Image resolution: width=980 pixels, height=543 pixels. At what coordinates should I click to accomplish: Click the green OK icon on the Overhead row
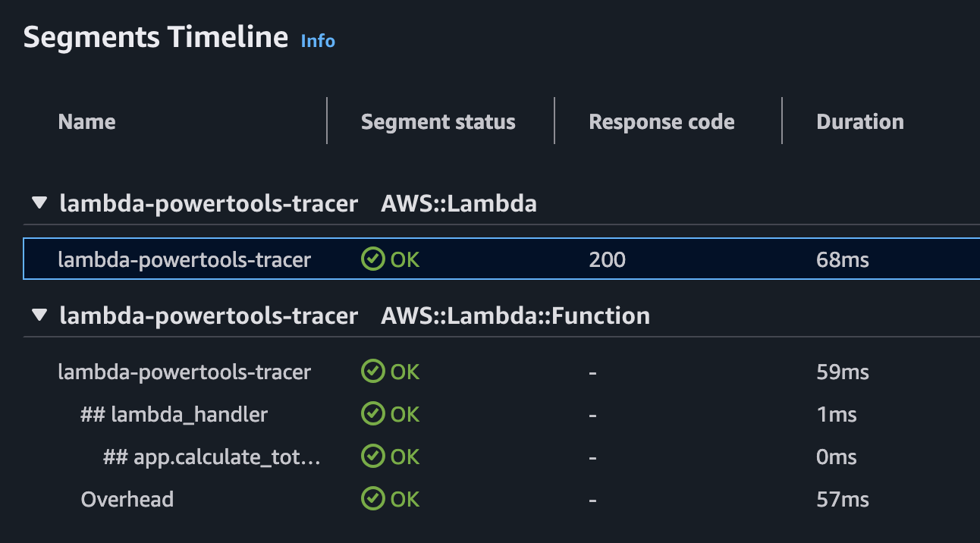372,499
